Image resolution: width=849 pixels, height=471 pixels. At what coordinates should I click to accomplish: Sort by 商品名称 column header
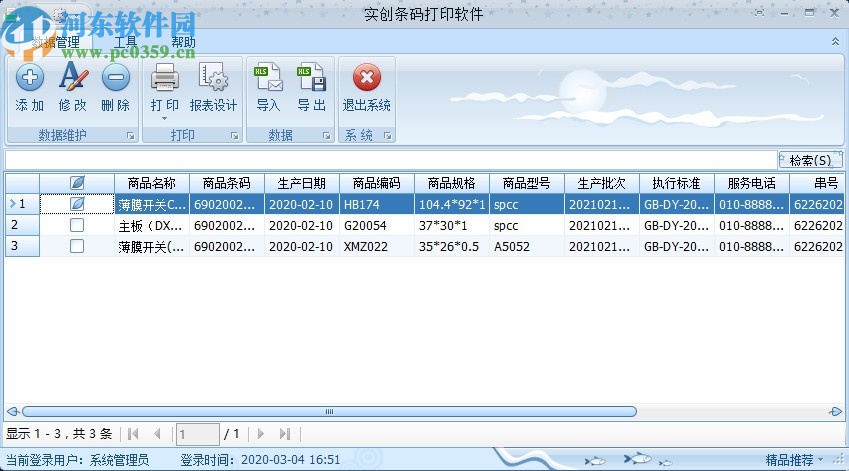click(x=152, y=183)
